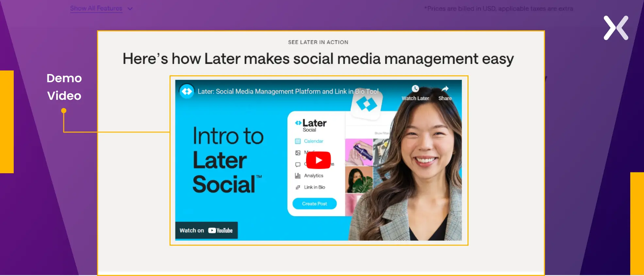The width and height of the screenshot is (644, 276).
Task: Click the 'Intro to Later Social' title text
Action: tap(228, 160)
